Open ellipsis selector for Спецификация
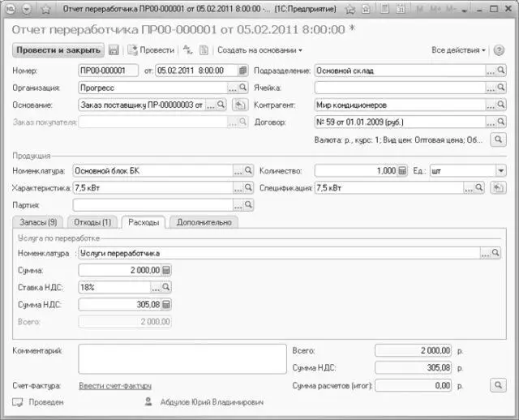The image size is (519, 420). coord(469,188)
